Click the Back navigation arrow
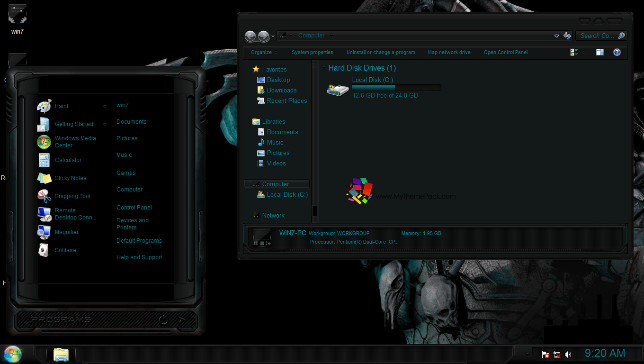The width and height of the screenshot is (644, 364). [x=250, y=36]
